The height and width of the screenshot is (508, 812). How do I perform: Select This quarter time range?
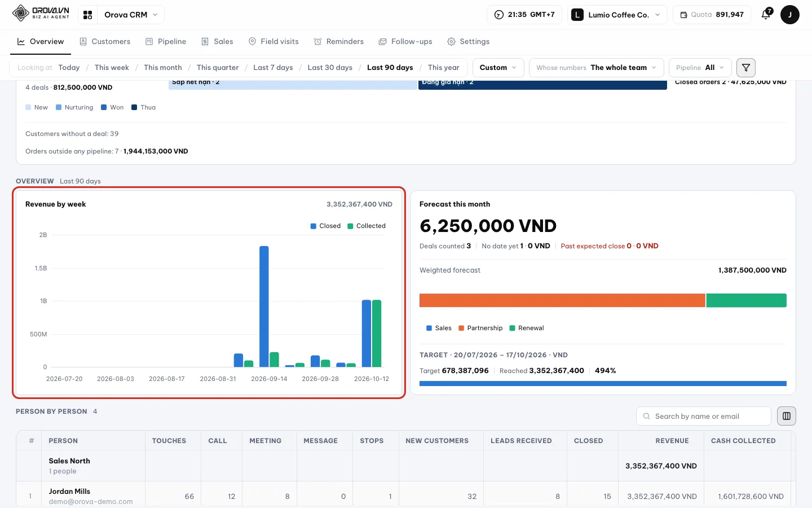click(x=218, y=68)
